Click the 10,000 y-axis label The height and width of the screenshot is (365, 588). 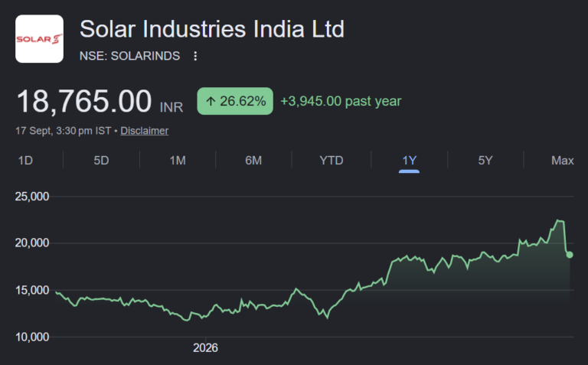(32, 337)
